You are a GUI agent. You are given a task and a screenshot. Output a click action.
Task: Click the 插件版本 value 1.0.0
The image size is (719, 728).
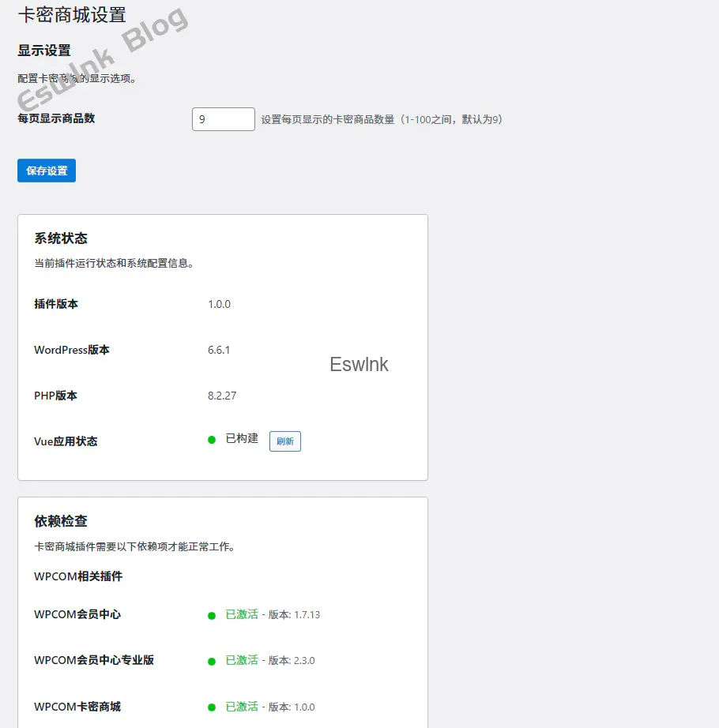219,304
